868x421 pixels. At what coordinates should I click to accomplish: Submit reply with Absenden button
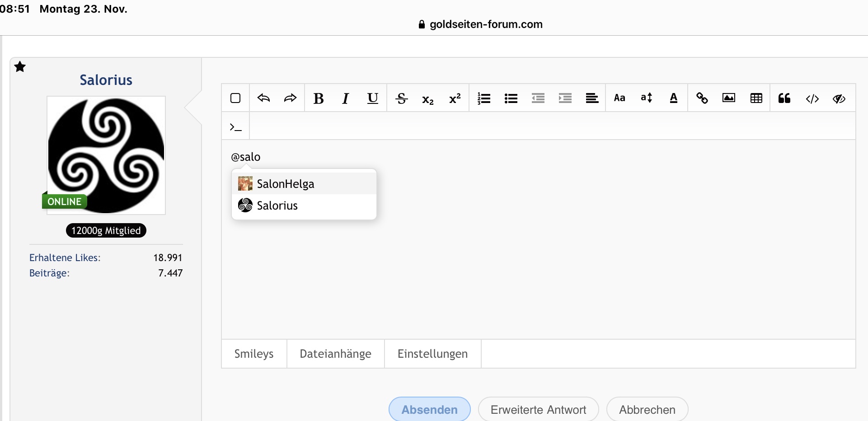pyautogui.click(x=429, y=409)
